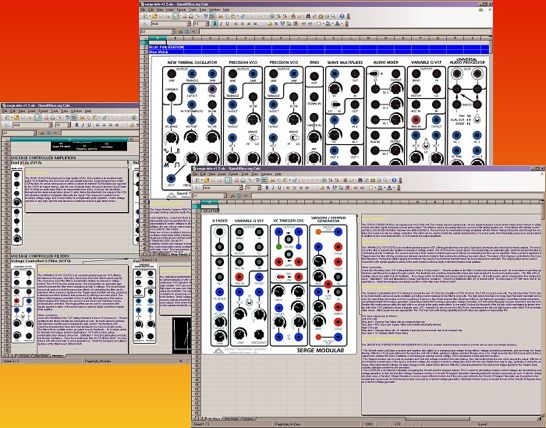The height and width of the screenshot is (428, 546).
Task: Toggle Bold in SERGE MODULAR window
Action: (x=267, y=188)
